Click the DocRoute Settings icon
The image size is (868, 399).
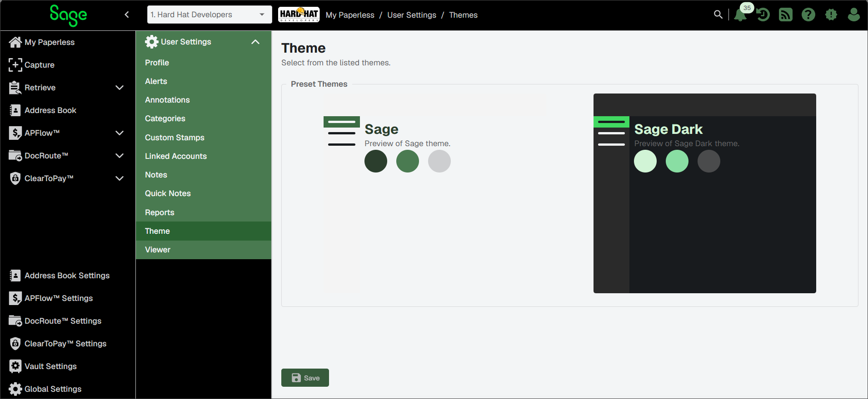pyautogui.click(x=15, y=321)
